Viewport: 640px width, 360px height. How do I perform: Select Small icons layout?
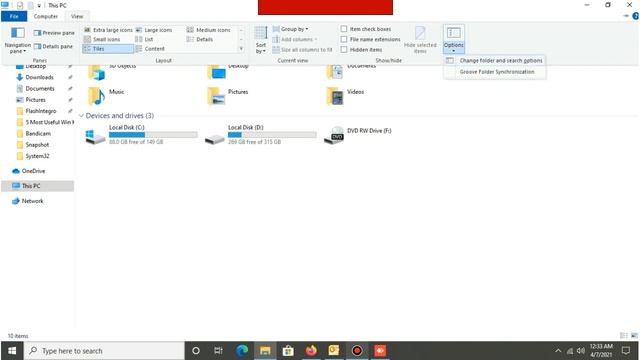pyautogui.click(x=102, y=39)
